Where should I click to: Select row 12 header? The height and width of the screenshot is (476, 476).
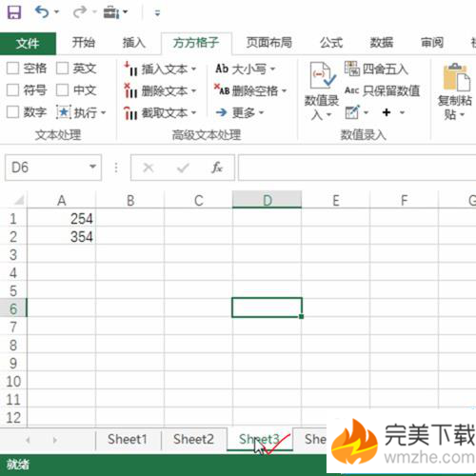point(13,417)
